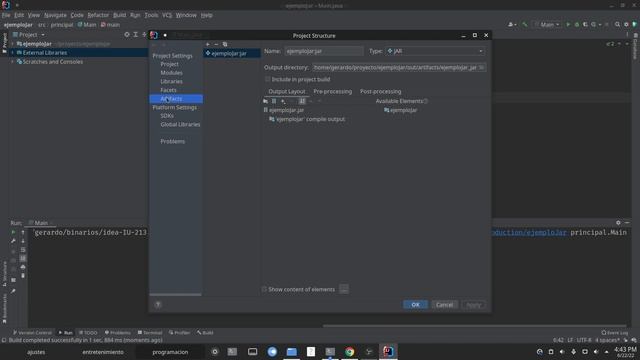Image resolution: width=640 pixels, height=360 pixels.
Task: Open the Main run configuration dropdown
Action: [x=547, y=24]
